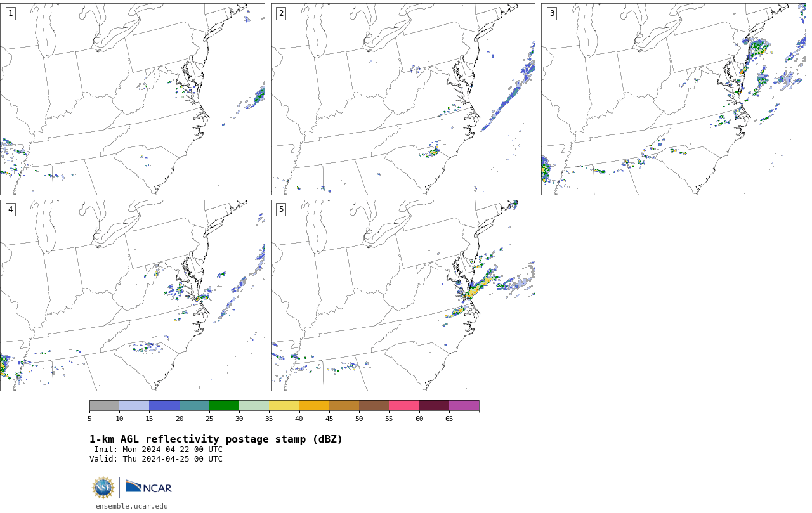Click the colorbar tick label 35
The height and width of the screenshot is (513, 812).
click(269, 419)
